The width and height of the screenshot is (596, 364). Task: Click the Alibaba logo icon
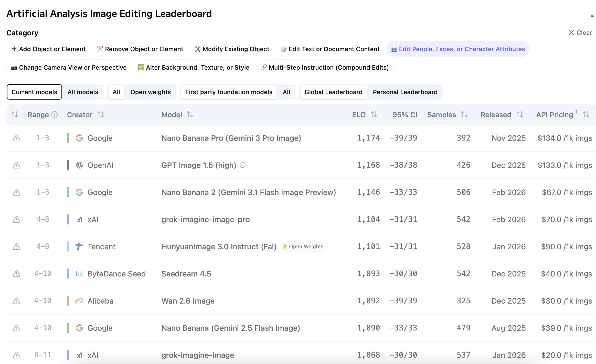[x=79, y=301]
